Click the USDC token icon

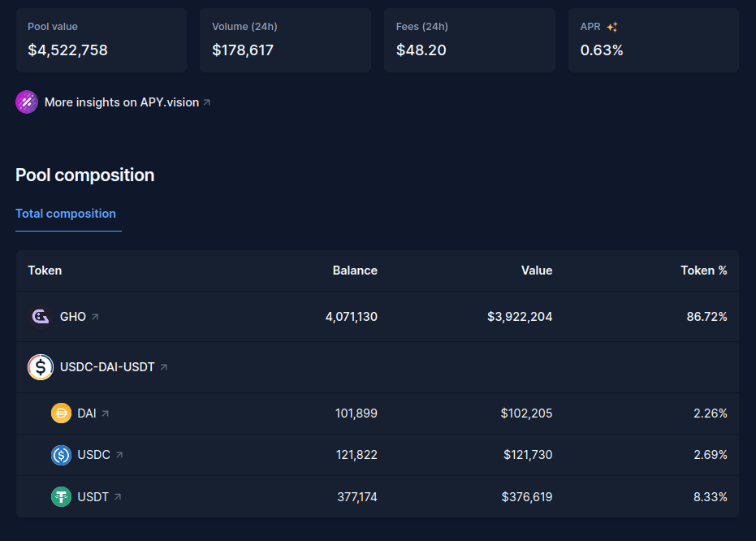pos(62,455)
